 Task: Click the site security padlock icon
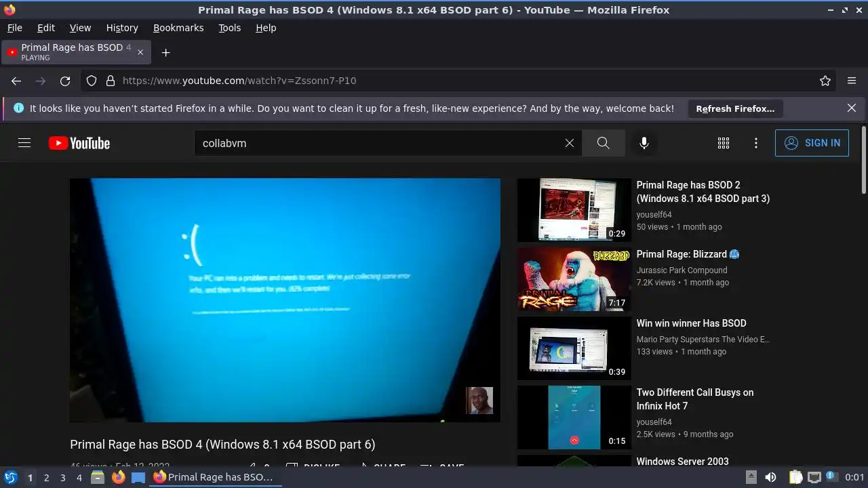pos(111,81)
